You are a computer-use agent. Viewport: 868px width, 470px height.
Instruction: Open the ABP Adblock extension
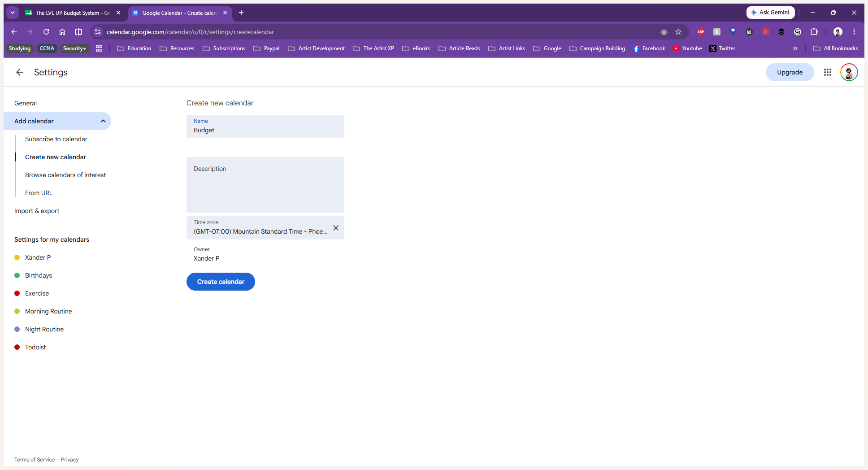[701, 32]
